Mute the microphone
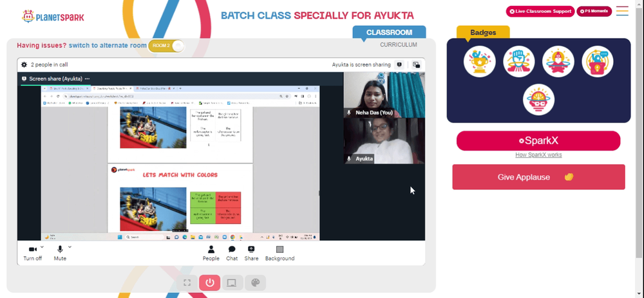644x298 pixels. 60,253
